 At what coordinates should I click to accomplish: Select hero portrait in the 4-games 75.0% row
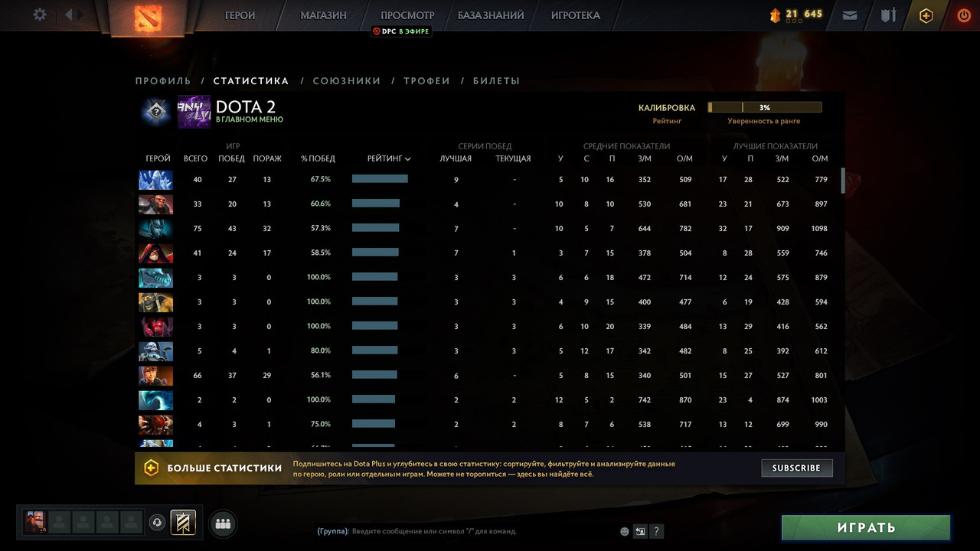point(155,425)
